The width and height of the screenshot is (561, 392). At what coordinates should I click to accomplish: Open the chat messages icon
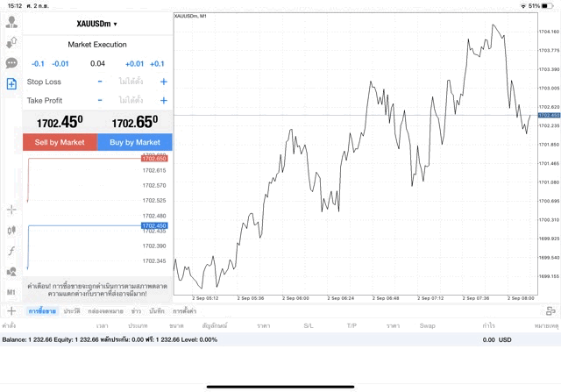pyautogui.click(x=11, y=63)
